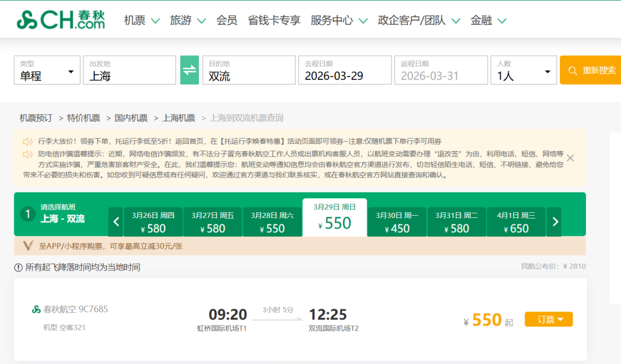Open 省钱卡专享 page
This screenshot has width=621, height=364.
pyautogui.click(x=274, y=21)
